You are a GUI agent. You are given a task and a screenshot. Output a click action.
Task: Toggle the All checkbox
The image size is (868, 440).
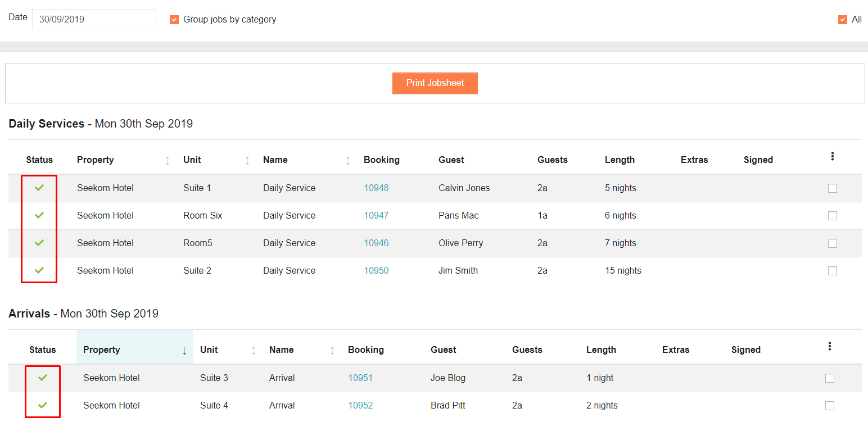842,20
